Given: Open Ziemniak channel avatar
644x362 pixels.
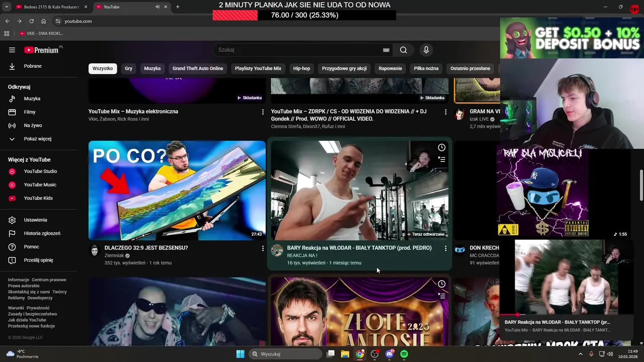Looking at the screenshot, I should click(95, 250).
